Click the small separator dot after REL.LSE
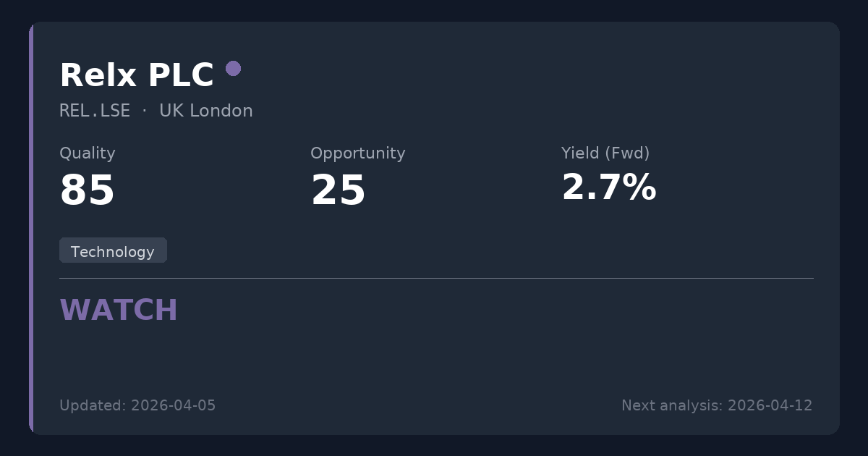The image size is (868, 456). [145, 111]
